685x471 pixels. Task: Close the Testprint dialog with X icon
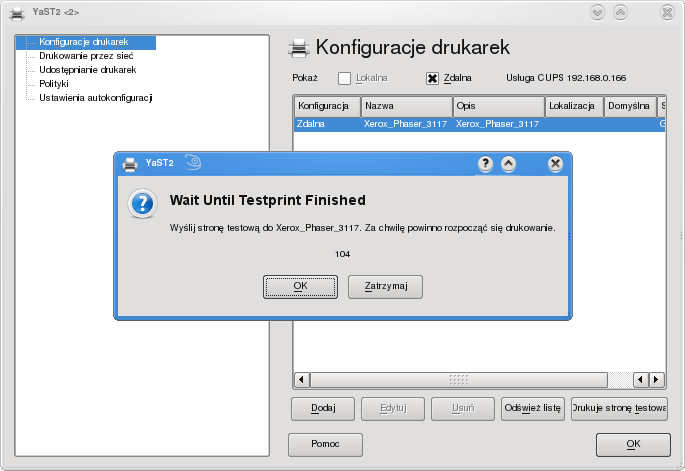(555, 164)
